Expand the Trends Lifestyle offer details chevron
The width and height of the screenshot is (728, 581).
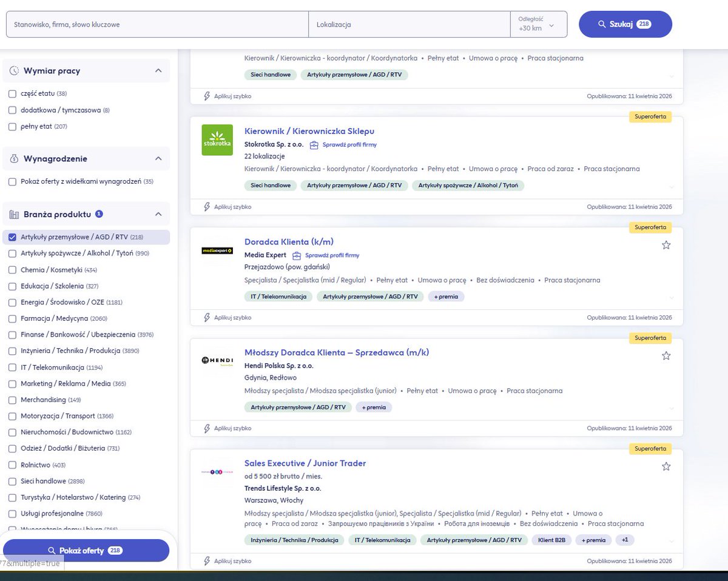coord(671,540)
